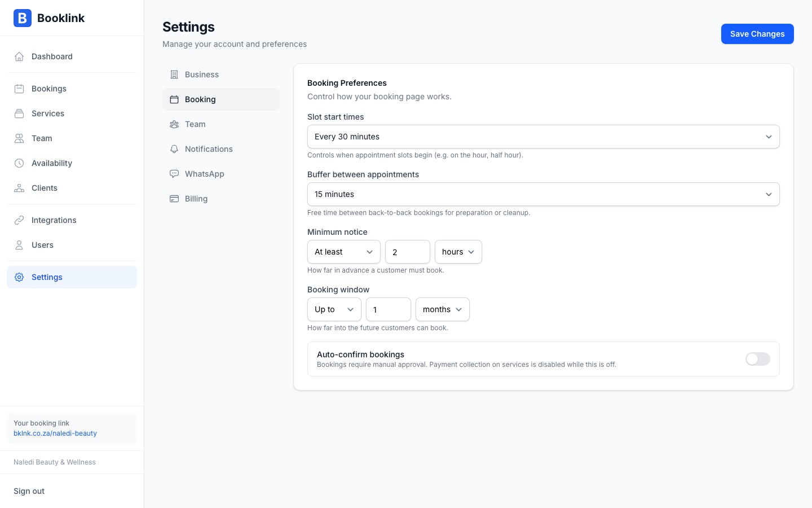
Task: Click the WhatsApp chat bubble icon
Action: pos(175,174)
